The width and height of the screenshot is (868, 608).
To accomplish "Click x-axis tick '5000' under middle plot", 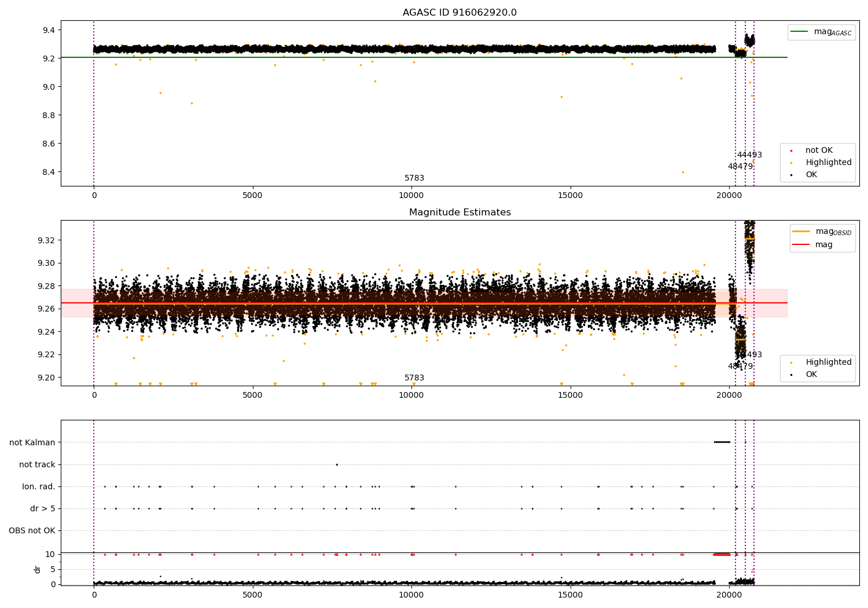I will (x=252, y=395).
